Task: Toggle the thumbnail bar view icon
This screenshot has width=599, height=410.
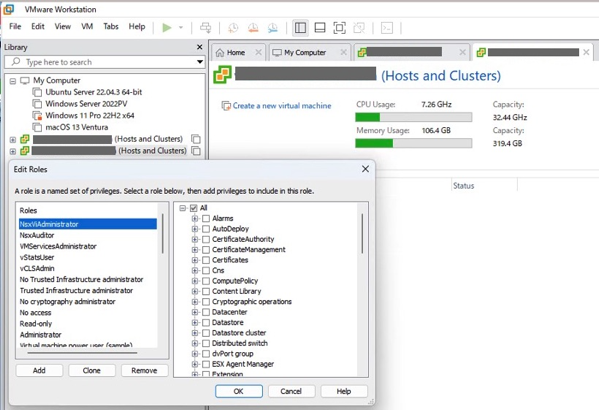Action: tap(320, 28)
